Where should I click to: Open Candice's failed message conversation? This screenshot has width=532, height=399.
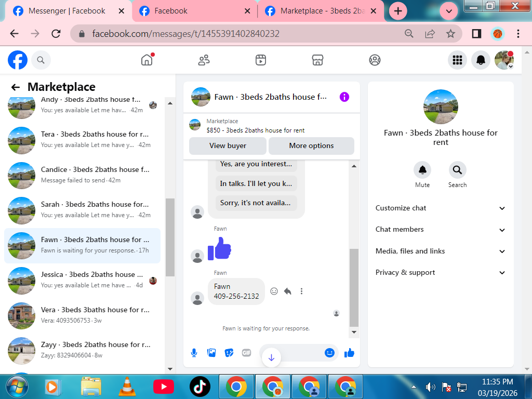tap(82, 175)
